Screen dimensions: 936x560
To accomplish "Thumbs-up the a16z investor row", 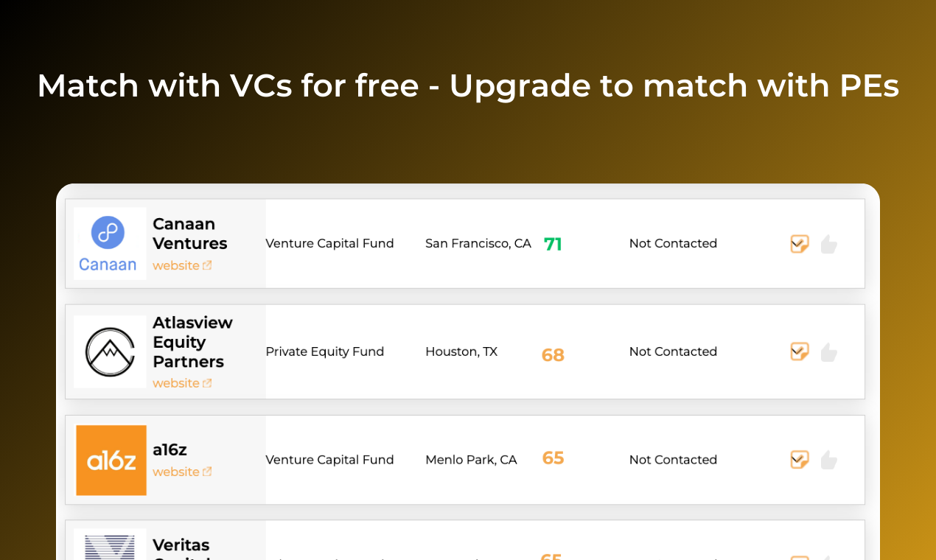I will [x=829, y=460].
